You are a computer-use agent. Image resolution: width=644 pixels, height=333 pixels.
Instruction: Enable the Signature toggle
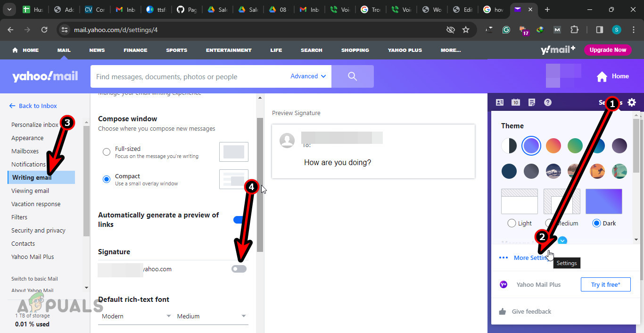[239, 268]
